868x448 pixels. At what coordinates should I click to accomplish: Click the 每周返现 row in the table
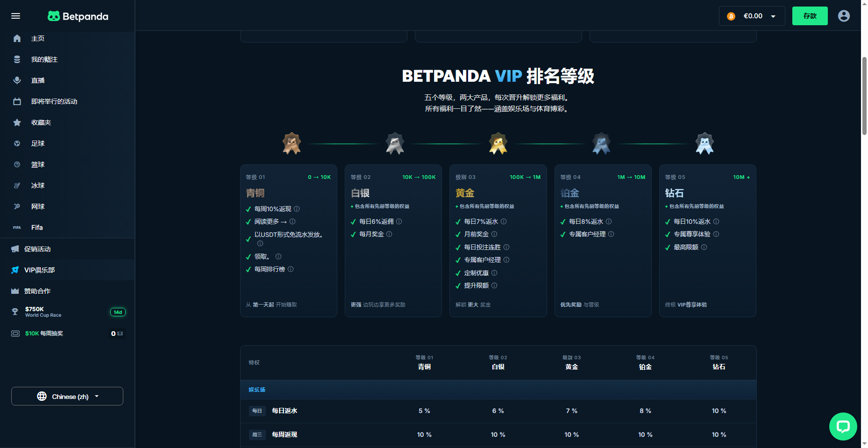[498, 435]
